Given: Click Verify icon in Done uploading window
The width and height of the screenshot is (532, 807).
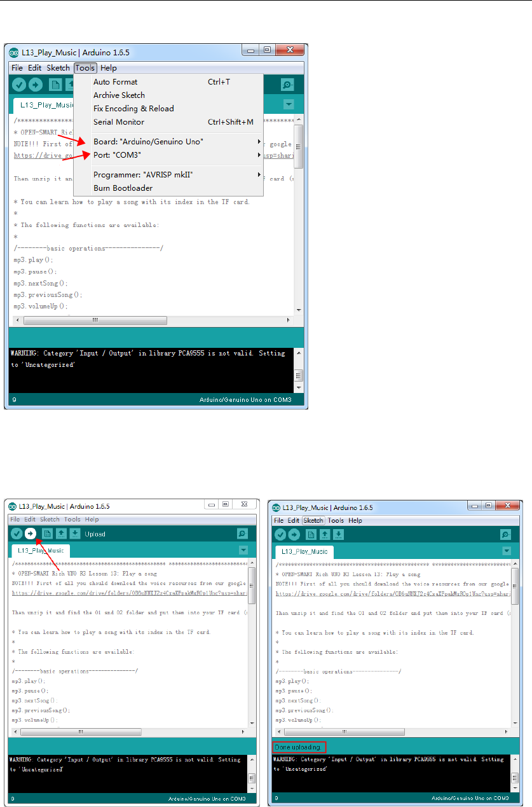Looking at the screenshot, I should coord(280,535).
